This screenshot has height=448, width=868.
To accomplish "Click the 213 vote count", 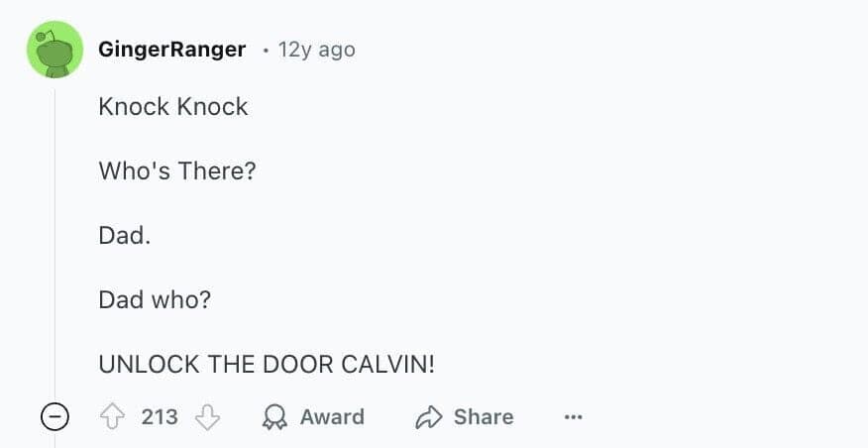I will pos(160,417).
